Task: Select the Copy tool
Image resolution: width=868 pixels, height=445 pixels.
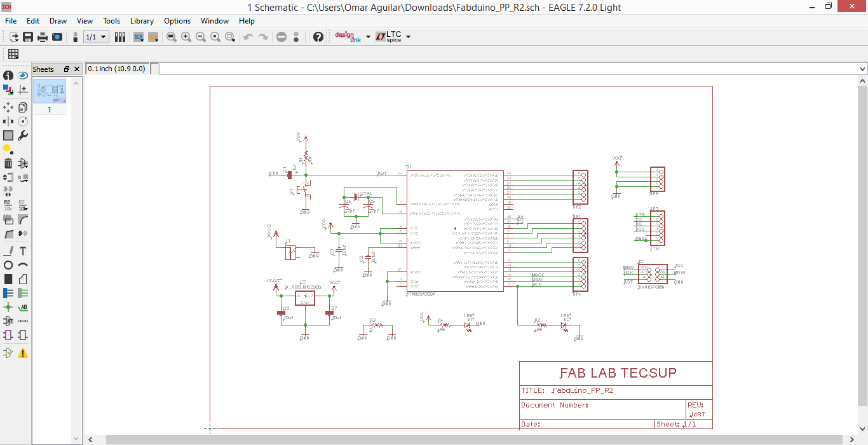Action: click(x=23, y=107)
